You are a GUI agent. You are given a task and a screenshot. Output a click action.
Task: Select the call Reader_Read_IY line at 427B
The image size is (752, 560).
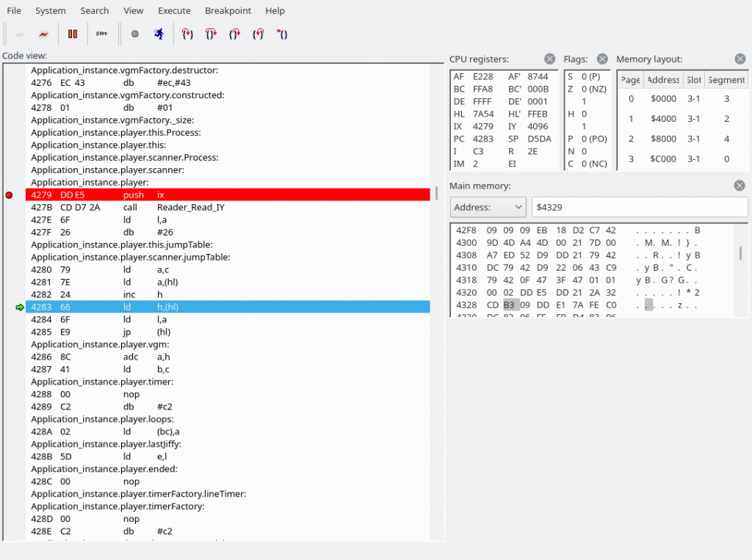[228, 207]
